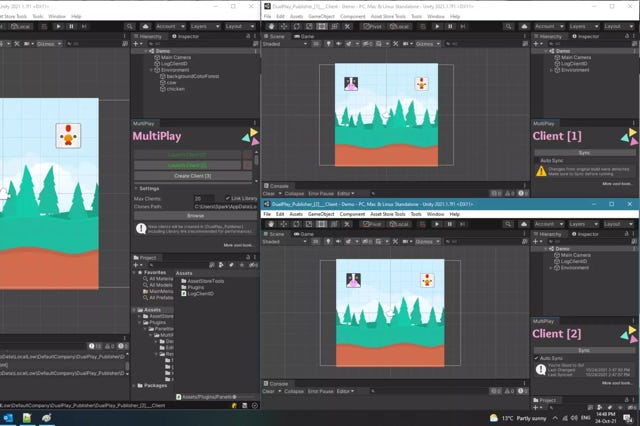The width and height of the screenshot is (640, 426).
Task: Select the Hand tool in Client 1 toolbar
Action: coord(271,27)
